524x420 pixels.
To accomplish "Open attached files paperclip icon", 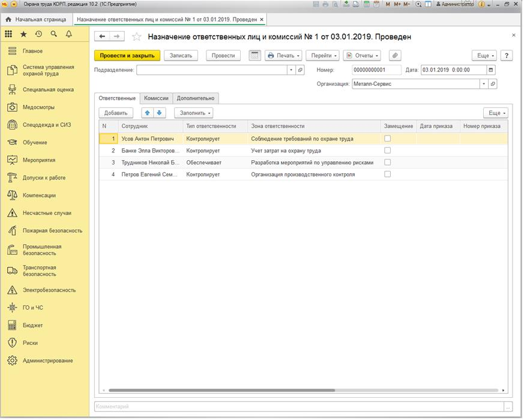I will [396, 55].
